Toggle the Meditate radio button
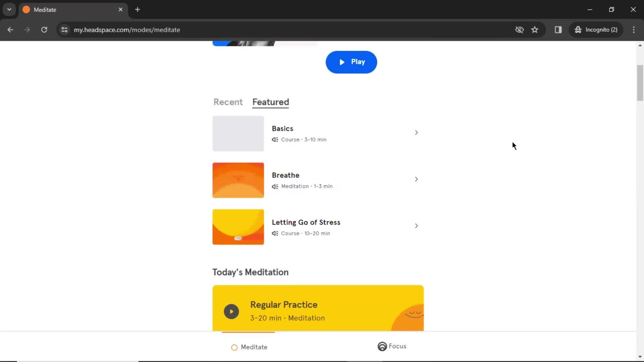 [234, 347]
